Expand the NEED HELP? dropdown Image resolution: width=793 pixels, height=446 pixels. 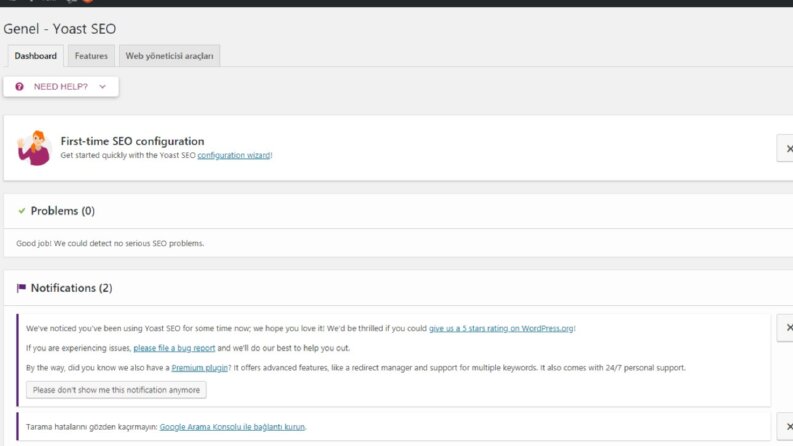[61, 86]
